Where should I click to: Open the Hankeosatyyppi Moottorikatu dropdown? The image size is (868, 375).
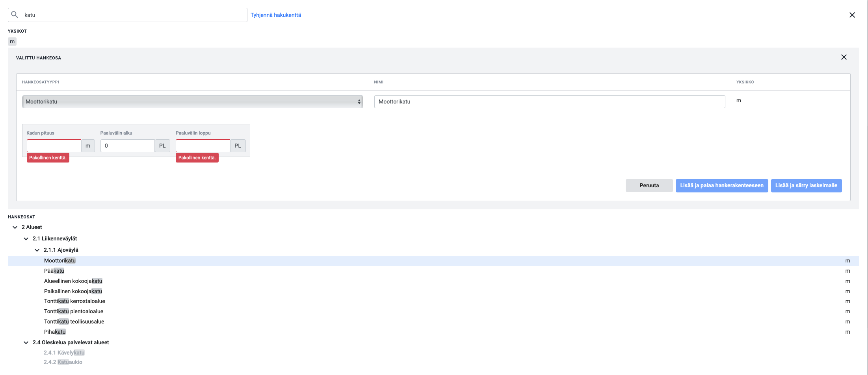click(192, 102)
